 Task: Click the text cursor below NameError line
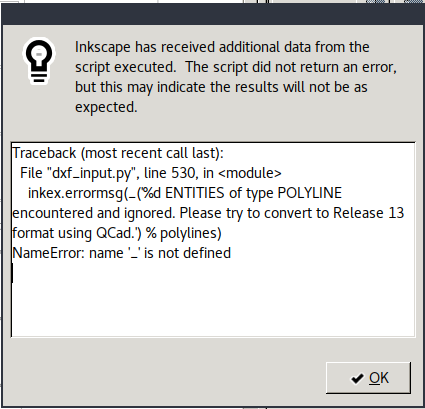13,273
